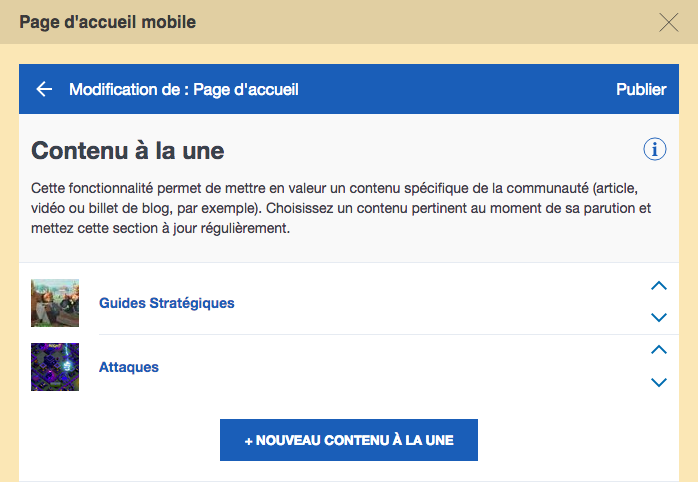The width and height of the screenshot is (698, 482).
Task: Move Attaques down with the chevron
Action: [x=659, y=382]
